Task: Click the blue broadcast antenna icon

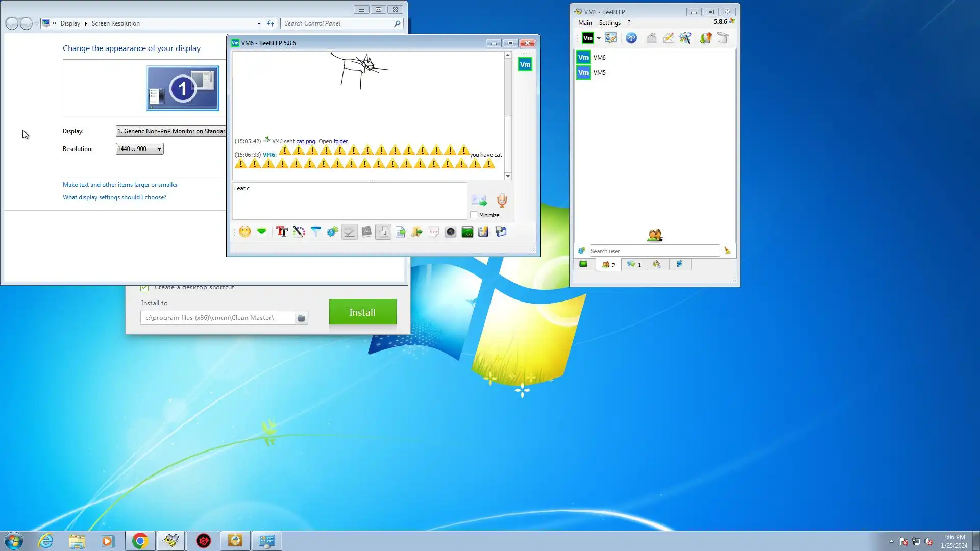Action: pos(631,38)
